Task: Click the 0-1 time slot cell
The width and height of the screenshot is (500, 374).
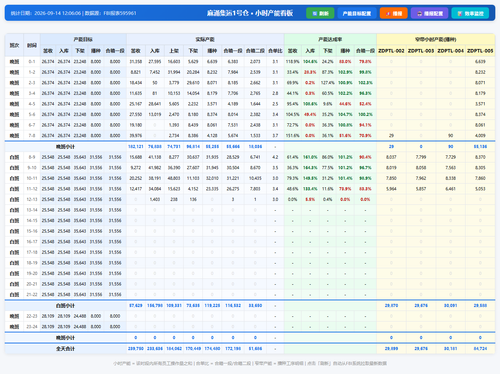Action: 32,62
